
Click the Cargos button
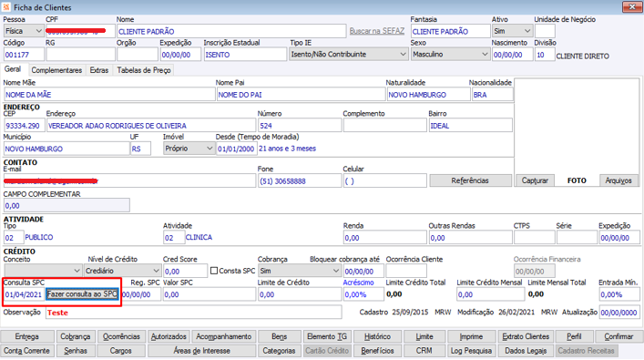(121, 351)
